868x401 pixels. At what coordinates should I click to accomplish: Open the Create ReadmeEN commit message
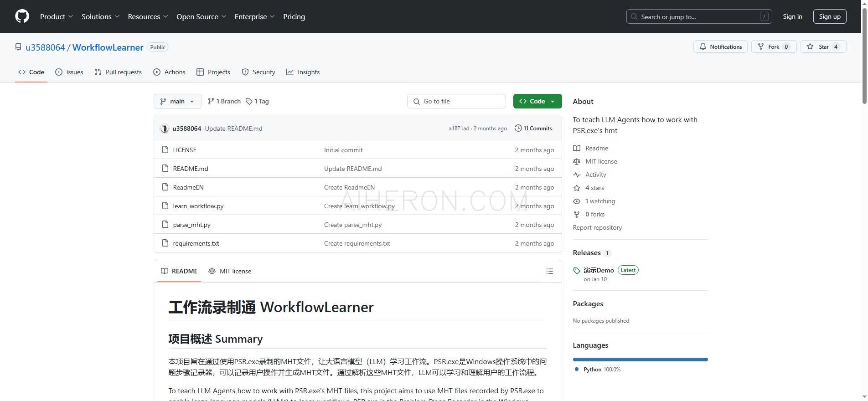click(349, 187)
